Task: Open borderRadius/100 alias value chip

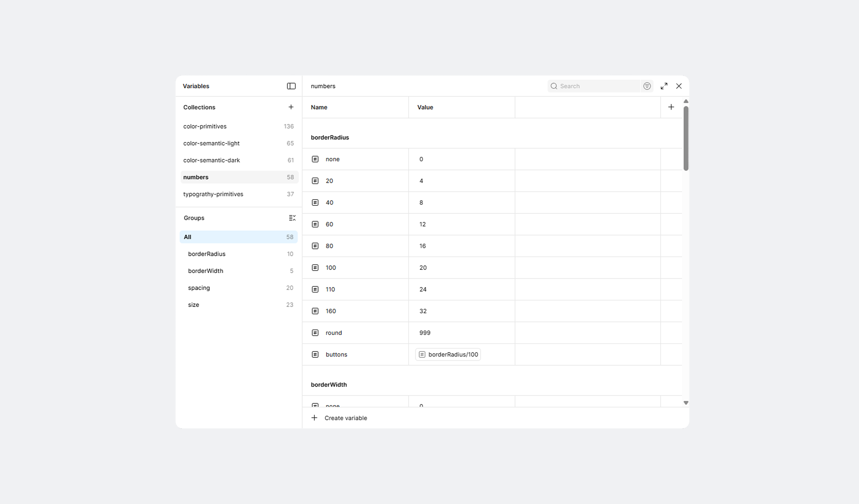Action: tap(448, 354)
